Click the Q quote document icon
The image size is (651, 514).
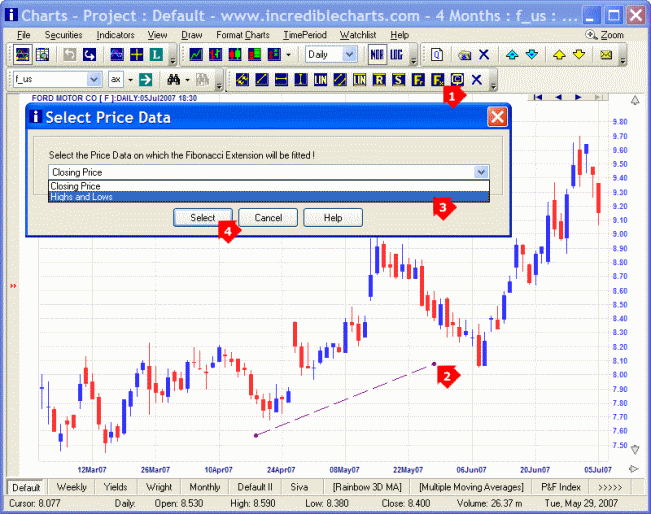437,54
